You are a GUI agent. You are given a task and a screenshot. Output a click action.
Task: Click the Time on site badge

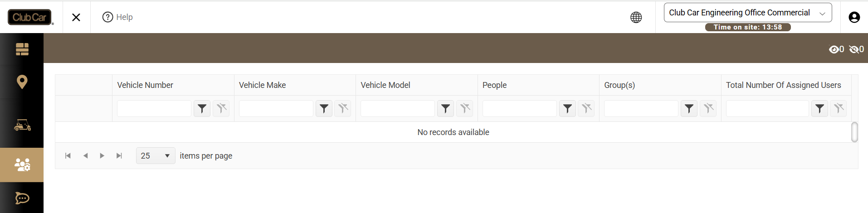click(748, 27)
